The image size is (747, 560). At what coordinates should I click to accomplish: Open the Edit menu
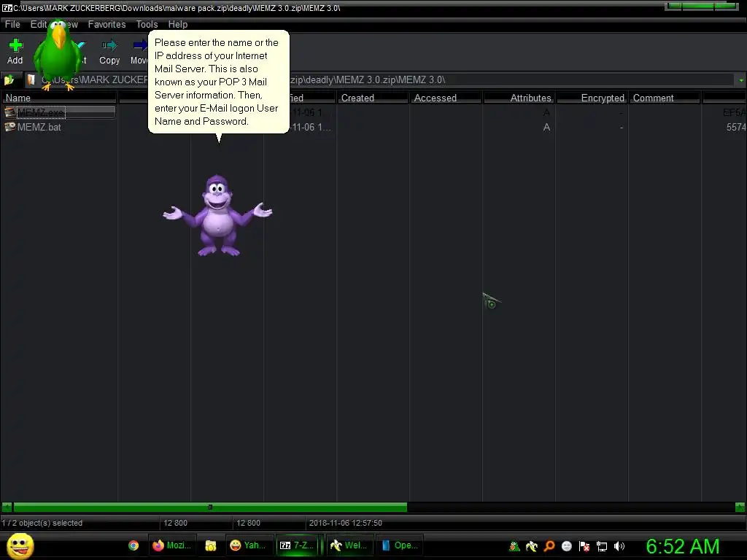[38, 24]
